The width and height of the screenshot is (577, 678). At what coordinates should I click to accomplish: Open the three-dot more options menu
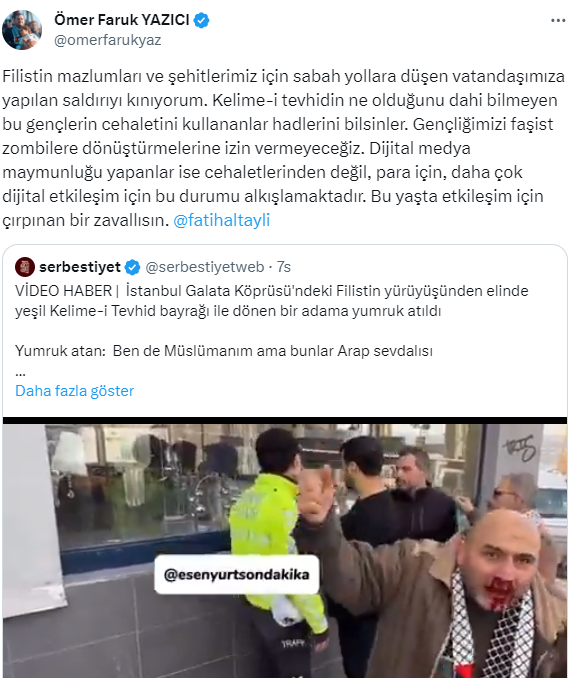click(x=558, y=21)
